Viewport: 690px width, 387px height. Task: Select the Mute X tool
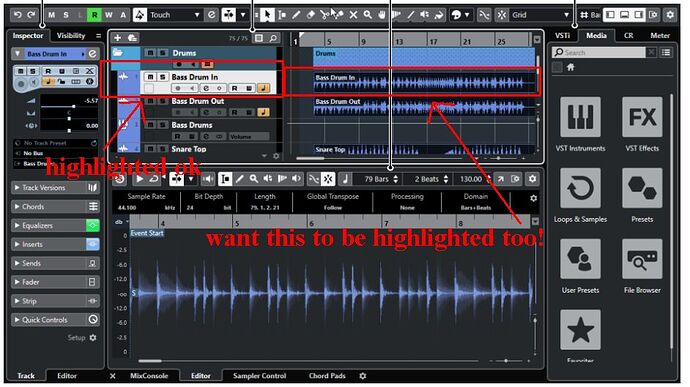click(x=353, y=15)
